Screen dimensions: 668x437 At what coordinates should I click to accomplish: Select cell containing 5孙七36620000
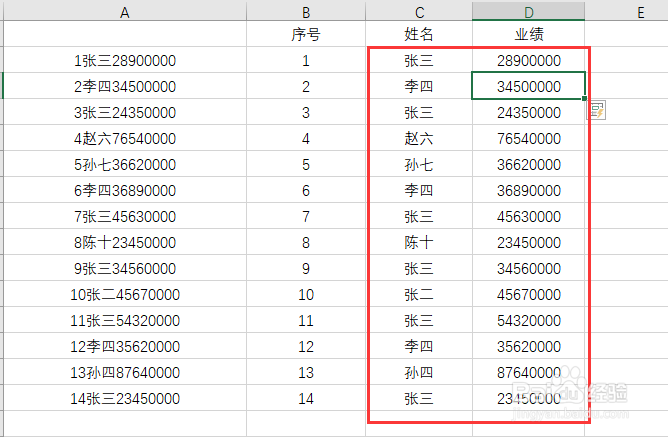click(125, 164)
